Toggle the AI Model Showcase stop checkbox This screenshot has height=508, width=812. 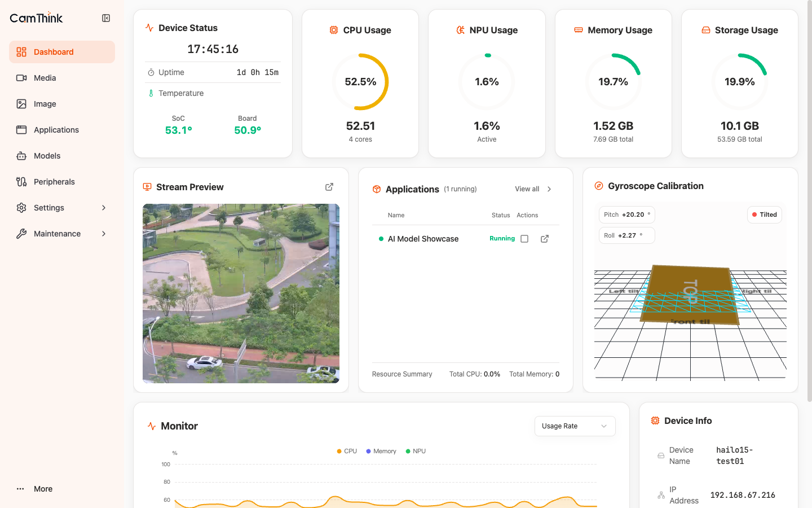[x=524, y=239]
